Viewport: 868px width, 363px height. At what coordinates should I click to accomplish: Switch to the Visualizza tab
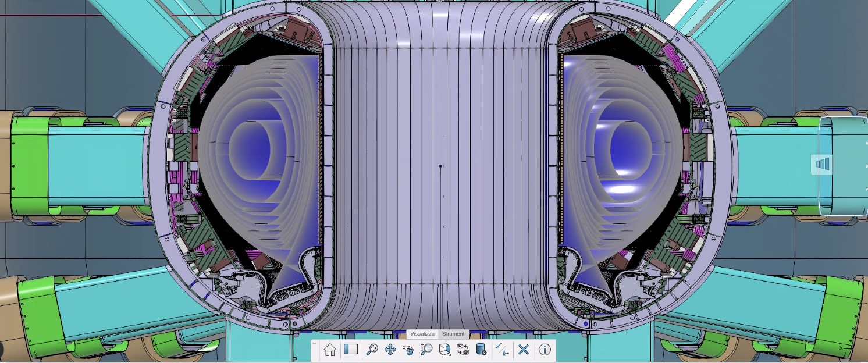click(422, 334)
